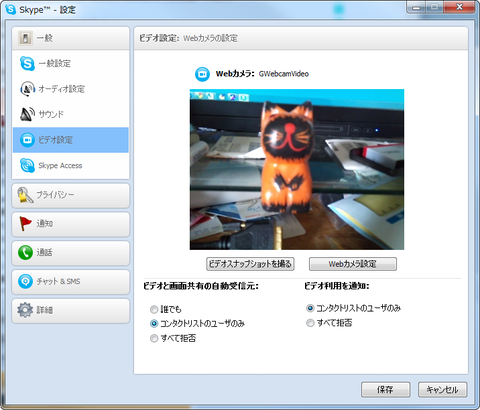Close the Skype settings window
Screen dimensions: 480x410
459,7
